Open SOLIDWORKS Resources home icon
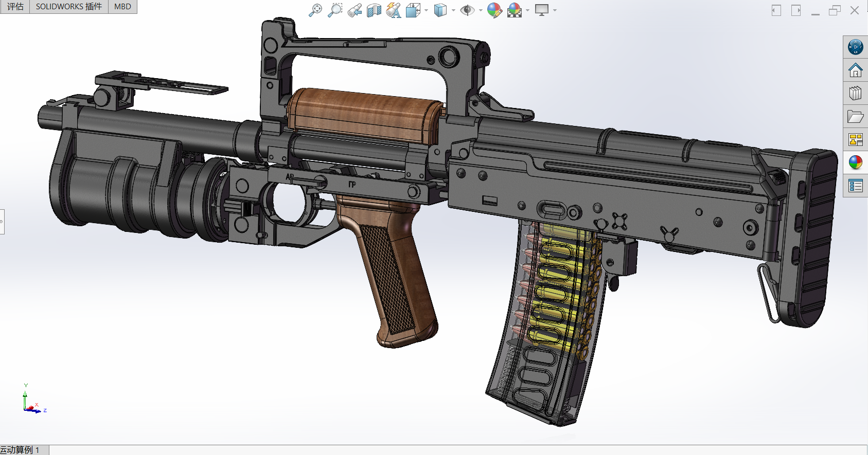868x455 pixels. [856, 70]
